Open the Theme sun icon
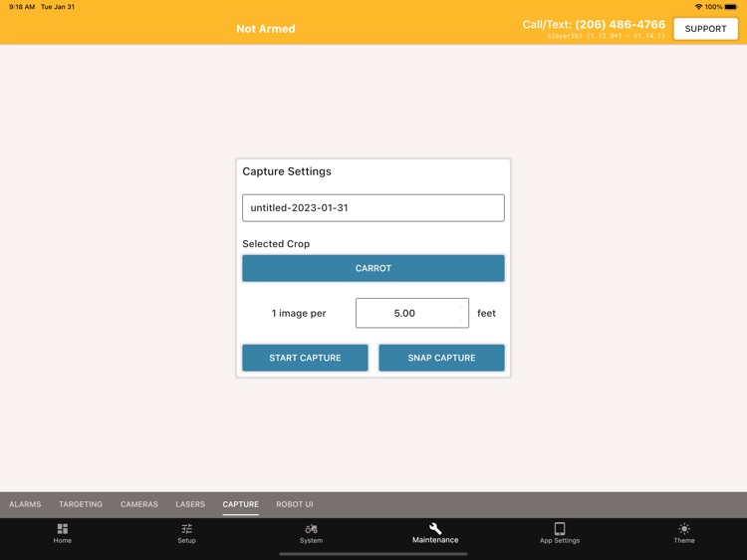This screenshot has width=747, height=560. (x=684, y=528)
